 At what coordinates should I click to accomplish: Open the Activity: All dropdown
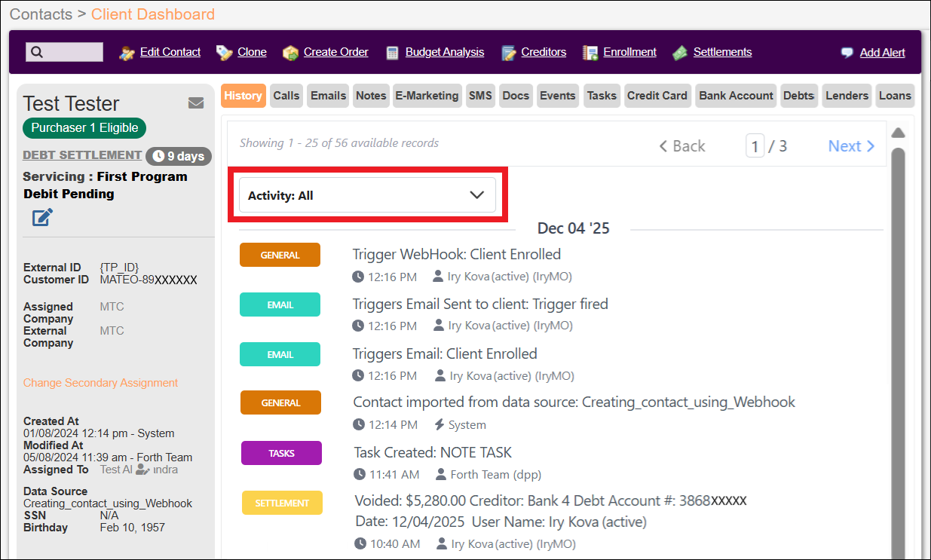point(367,195)
